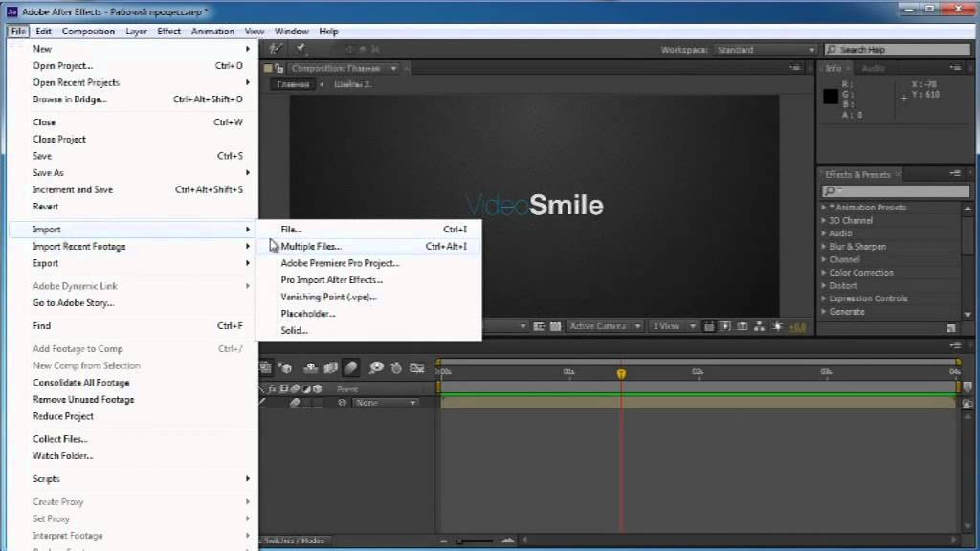The image size is (980, 551).
Task: Toggle Pixel Aspect Ratio Correction in viewer
Action: [709, 327]
